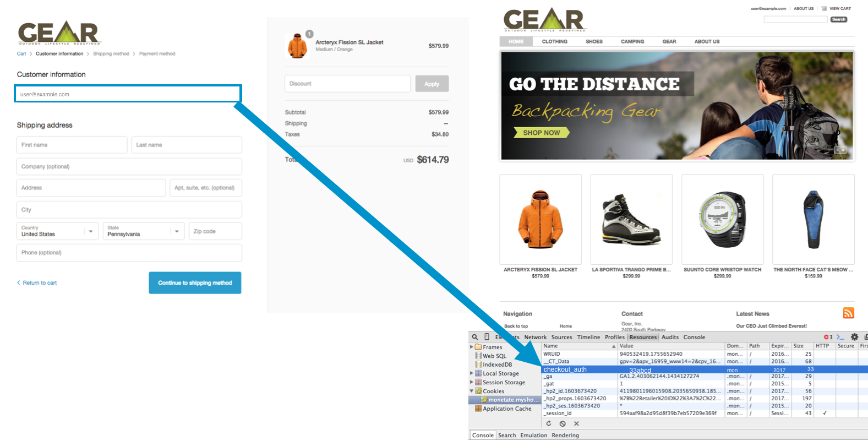
Task: Show the console drawer using the prompt icon
Action: coord(840,337)
